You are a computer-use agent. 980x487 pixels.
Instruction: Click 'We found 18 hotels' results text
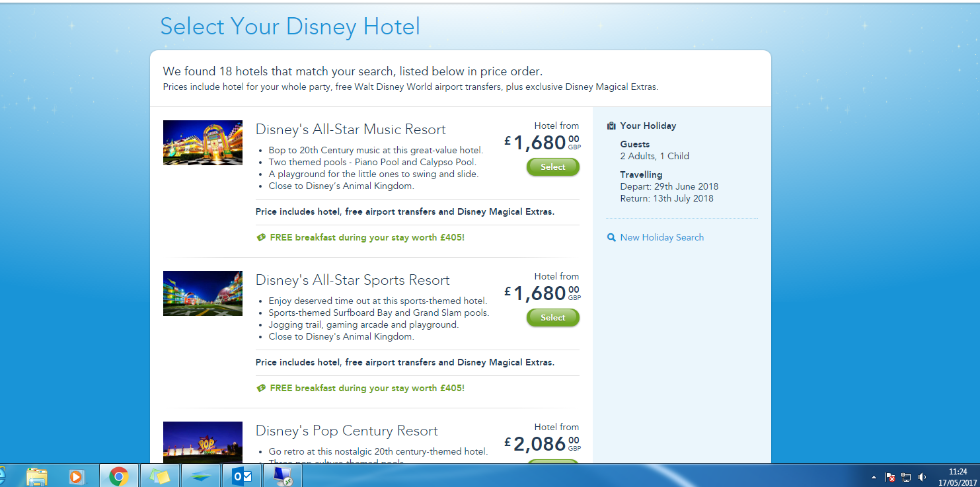click(353, 71)
